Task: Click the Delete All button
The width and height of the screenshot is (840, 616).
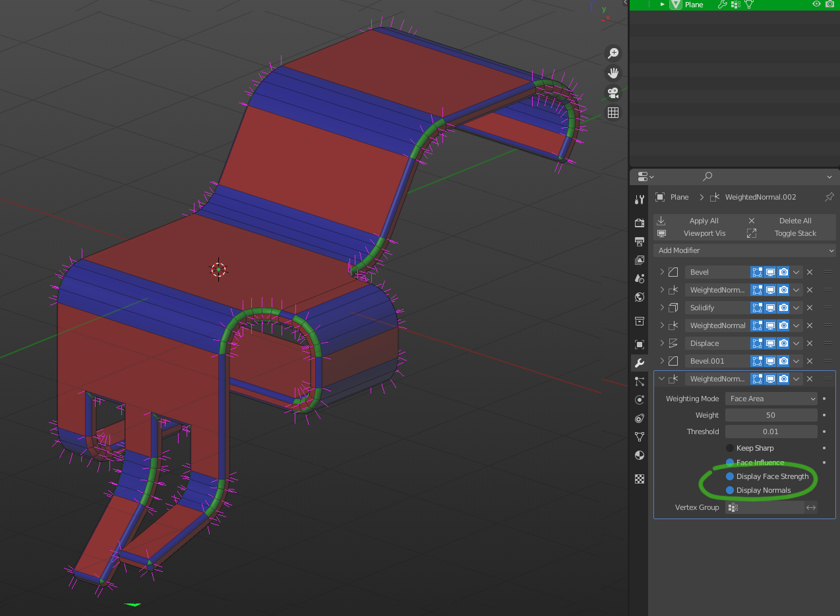Action: pos(791,221)
